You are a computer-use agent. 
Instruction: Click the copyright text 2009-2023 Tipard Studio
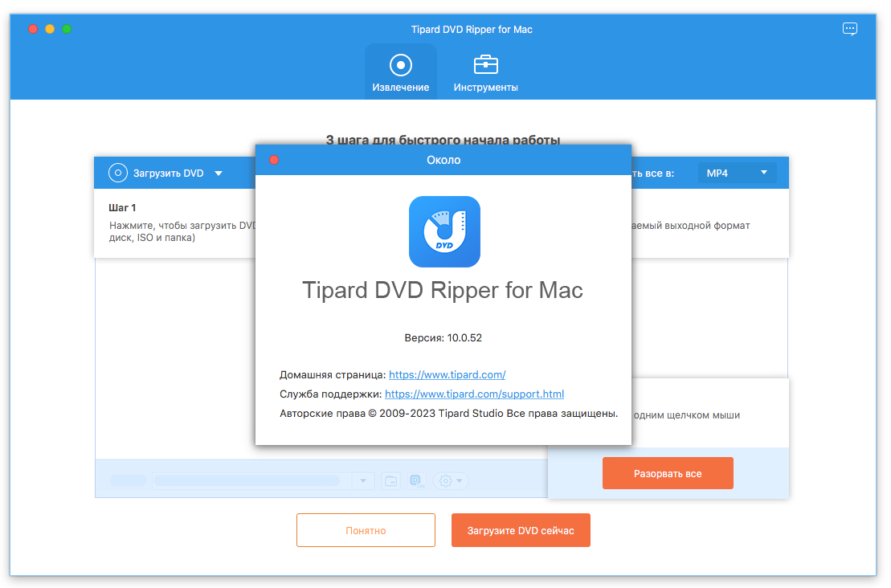pos(448,414)
